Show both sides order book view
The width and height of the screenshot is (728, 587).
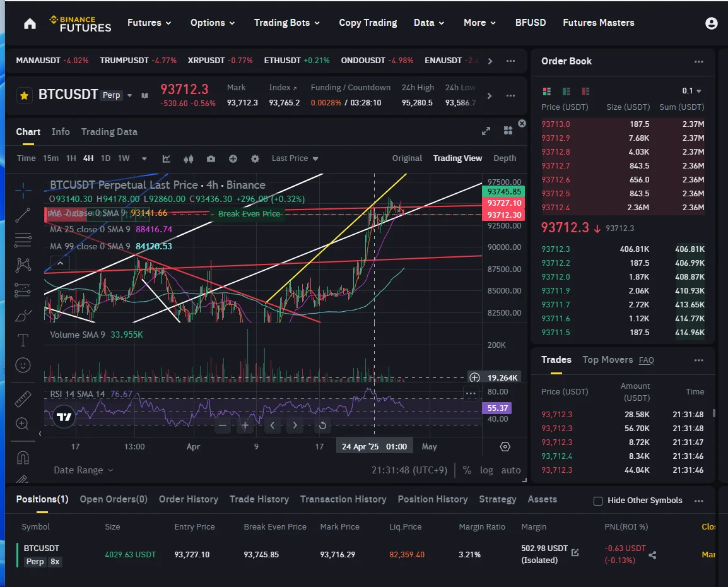click(x=547, y=91)
